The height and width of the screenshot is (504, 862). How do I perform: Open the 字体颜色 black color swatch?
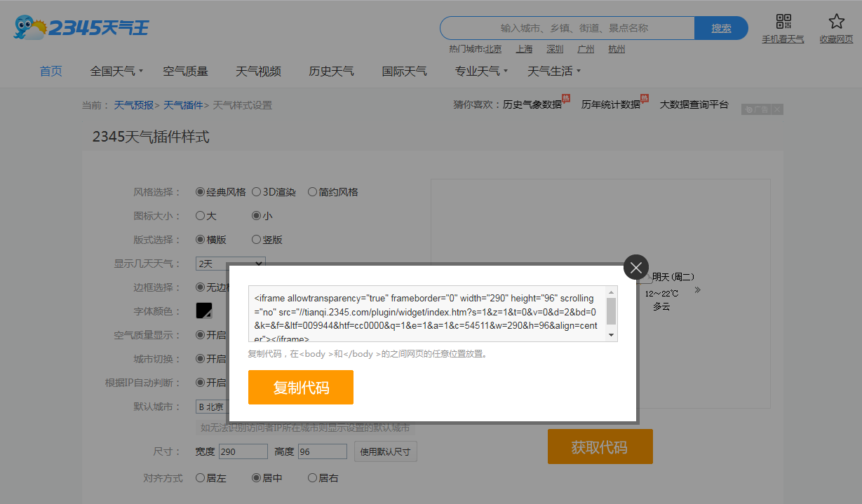[204, 311]
